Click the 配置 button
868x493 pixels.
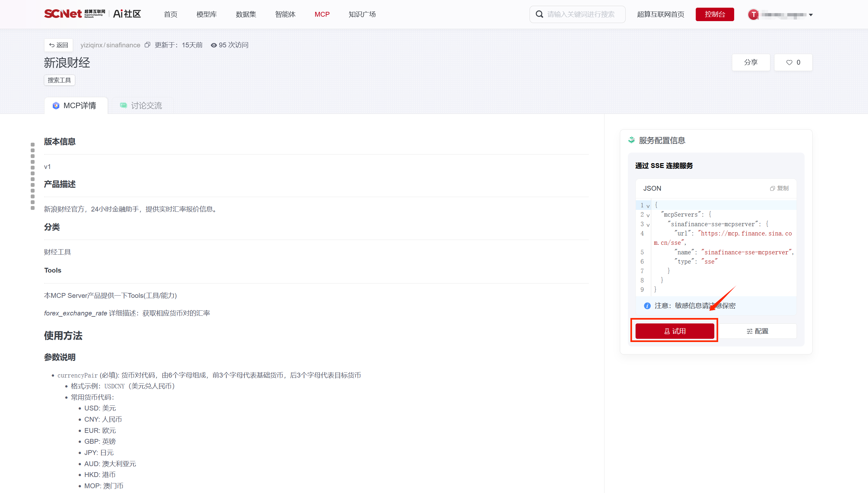(757, 331)
